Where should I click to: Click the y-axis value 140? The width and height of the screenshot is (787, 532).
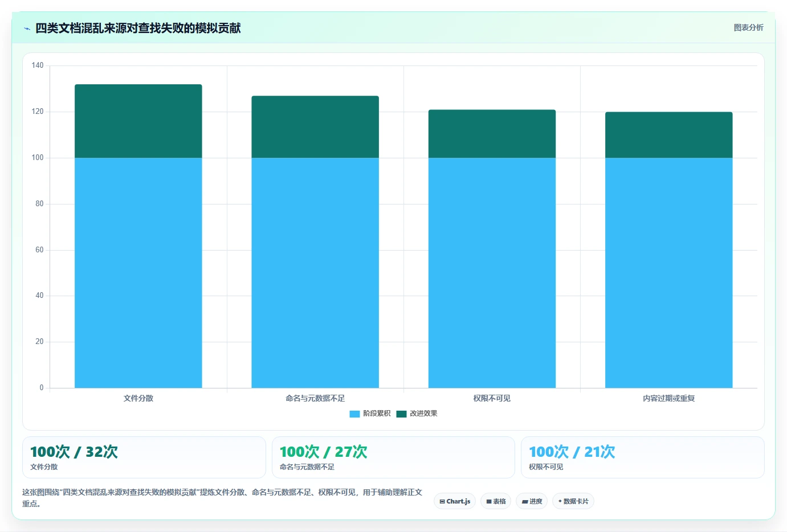pyautogui.click(x=38, y=66)
